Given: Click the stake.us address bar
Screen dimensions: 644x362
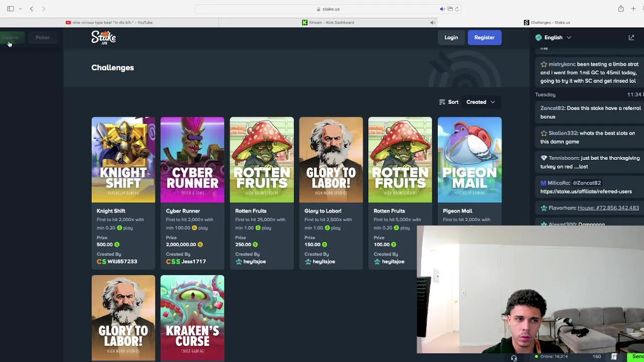Looking at the screenshot, I should click(328, 9).
